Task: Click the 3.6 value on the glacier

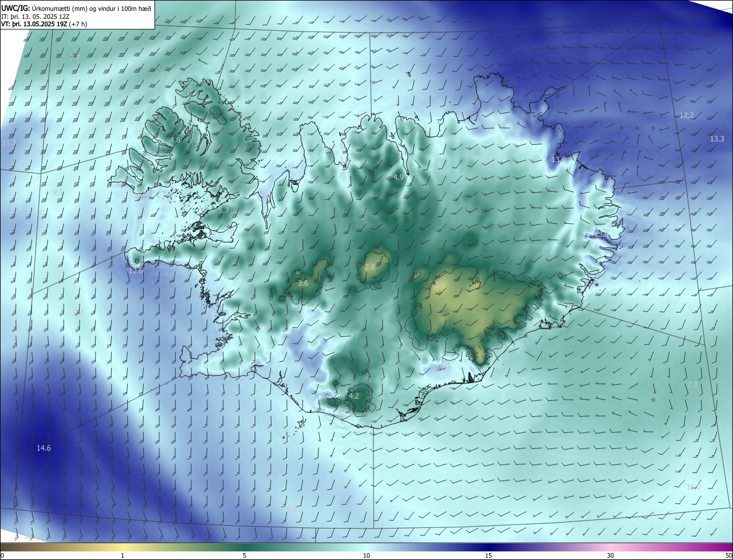Action: click(304, 283)
